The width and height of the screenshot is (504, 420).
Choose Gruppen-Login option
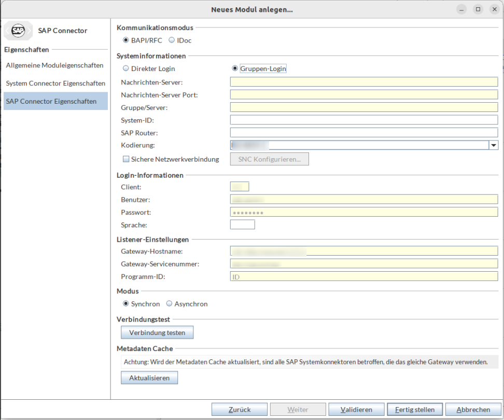click(x=235, y=68)
